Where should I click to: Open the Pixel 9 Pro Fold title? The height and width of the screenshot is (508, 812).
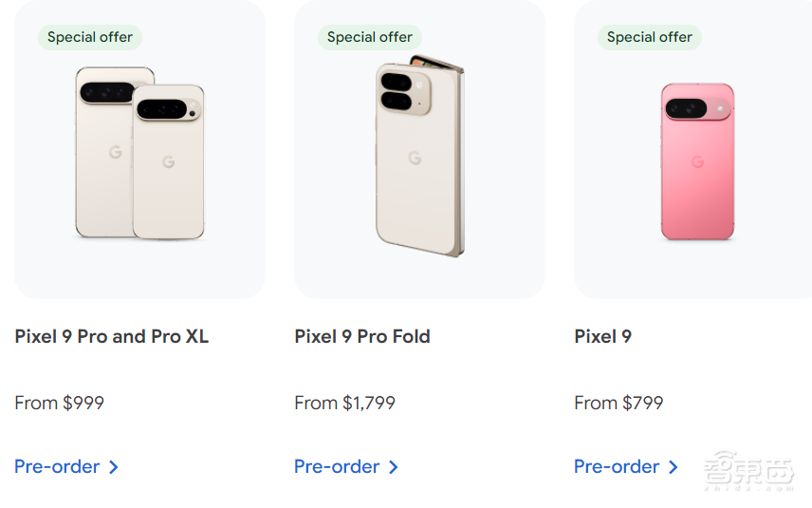[x=362, y=336]
